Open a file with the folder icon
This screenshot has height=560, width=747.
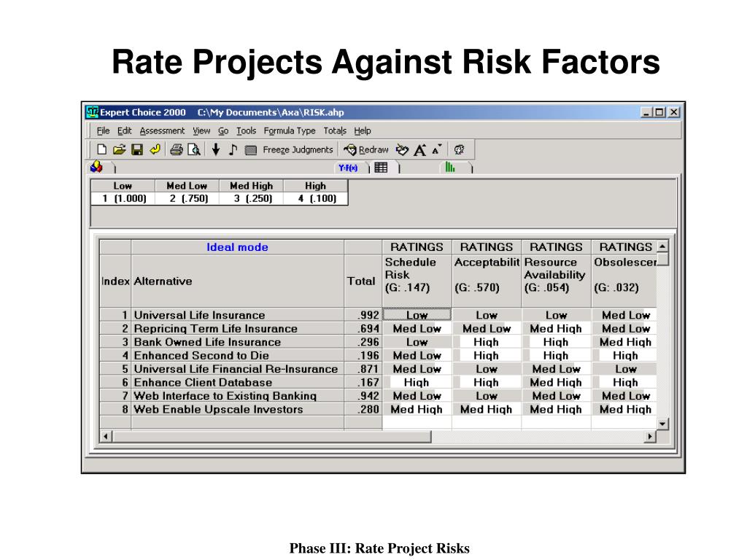pyautogui.click(x=119, y=149)
